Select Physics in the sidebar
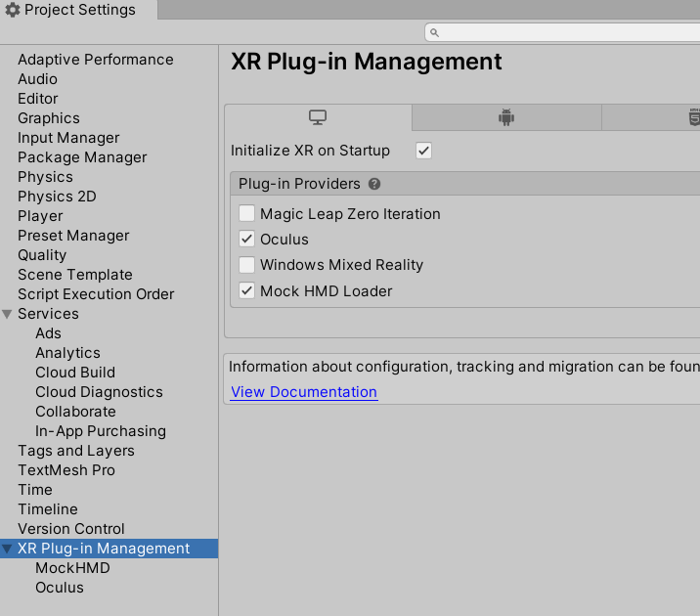Screen dimensions: 700x616 click(x=45, y=177)
